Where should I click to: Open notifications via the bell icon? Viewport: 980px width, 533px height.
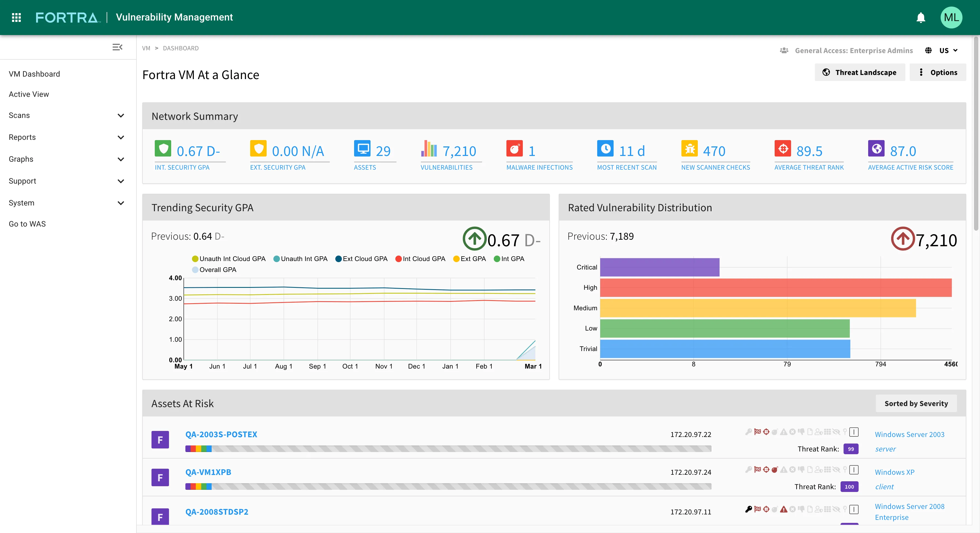tap(921, 17)
